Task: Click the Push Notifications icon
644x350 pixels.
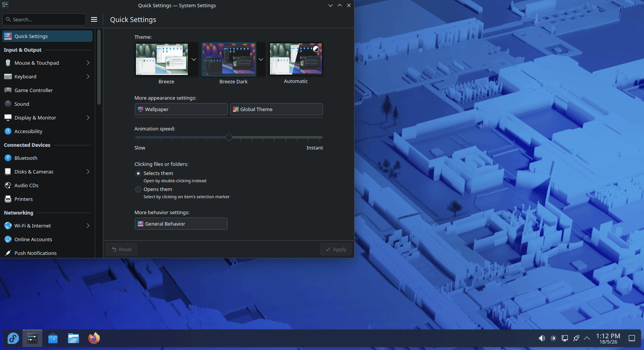Action: (x=8, y=253)
